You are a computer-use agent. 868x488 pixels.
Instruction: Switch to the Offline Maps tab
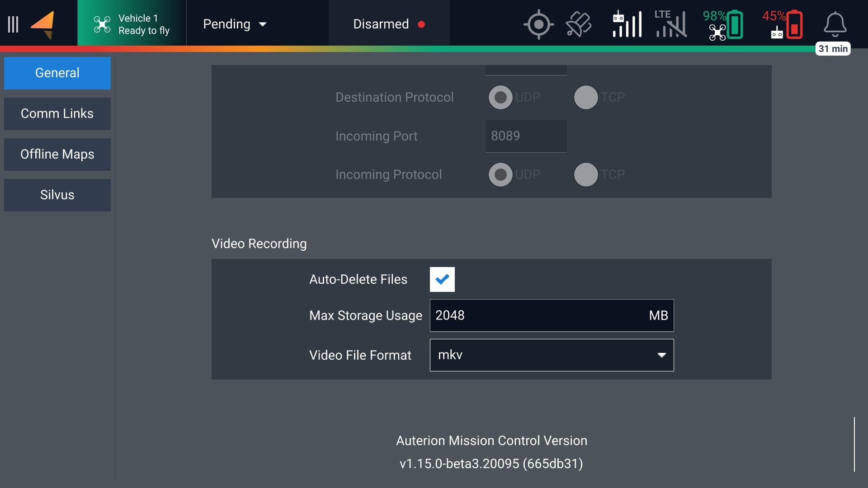click(57, 155)
